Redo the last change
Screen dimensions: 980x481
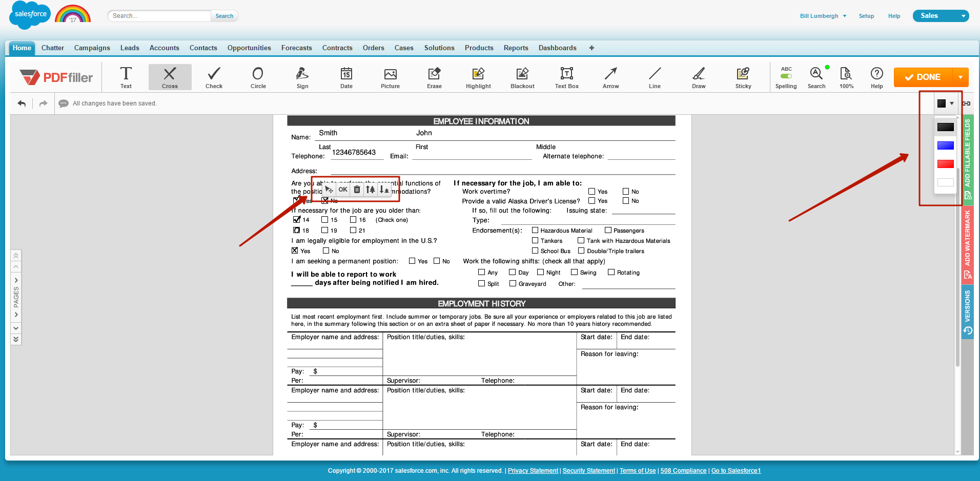coord(43,103)
